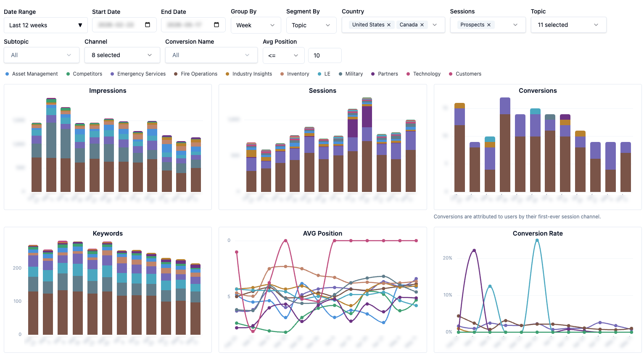Hide the Emergency Services legend series
The width and height of the screenshot is (644, 357).
pyautogui.click(x=138, y=74)
